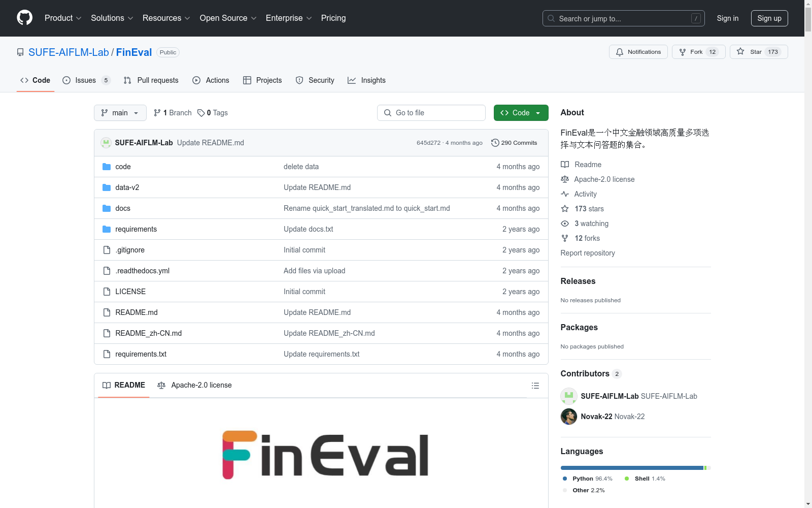View the 3 watching link
This screenshot has height=508, width=812.
coord(585,224)
